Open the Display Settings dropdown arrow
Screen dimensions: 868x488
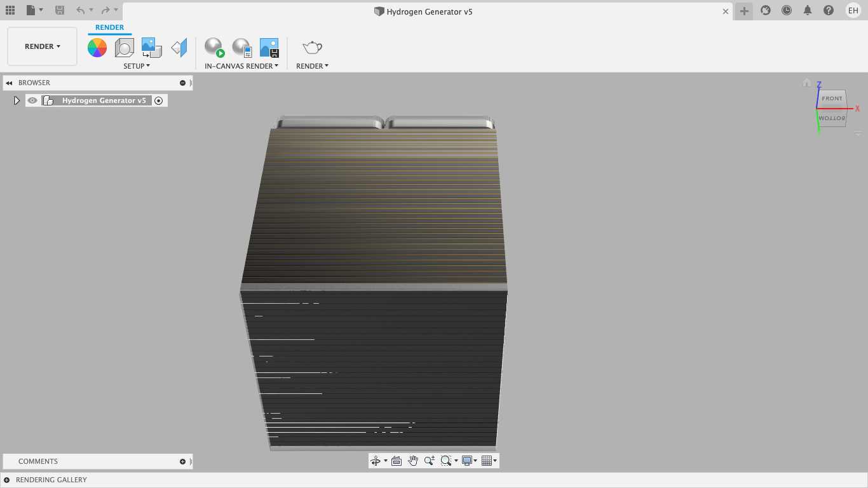click(x=476, y=461)
